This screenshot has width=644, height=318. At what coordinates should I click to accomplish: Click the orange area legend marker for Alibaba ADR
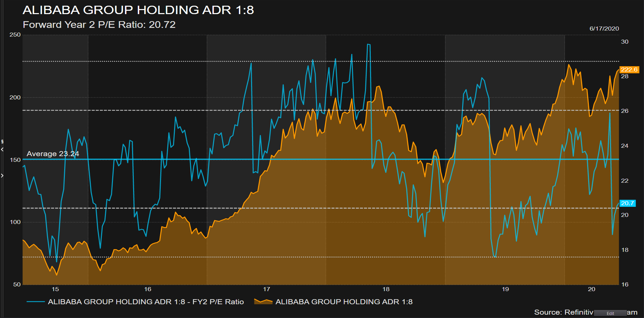point(263,302)
